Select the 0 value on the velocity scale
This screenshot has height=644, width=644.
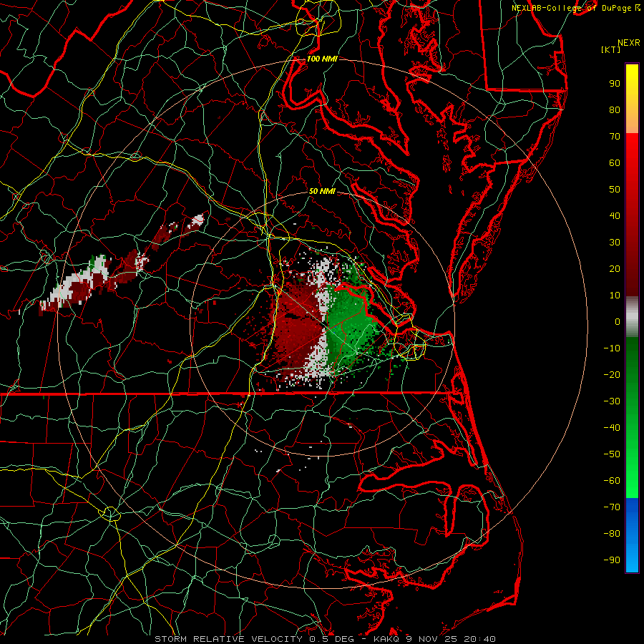click(x=618, y=322)
